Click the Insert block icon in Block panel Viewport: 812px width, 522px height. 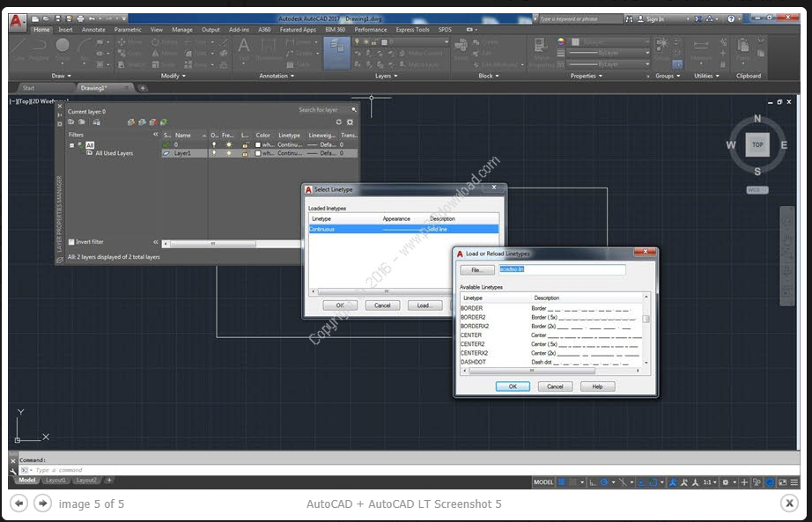(461, 47)
